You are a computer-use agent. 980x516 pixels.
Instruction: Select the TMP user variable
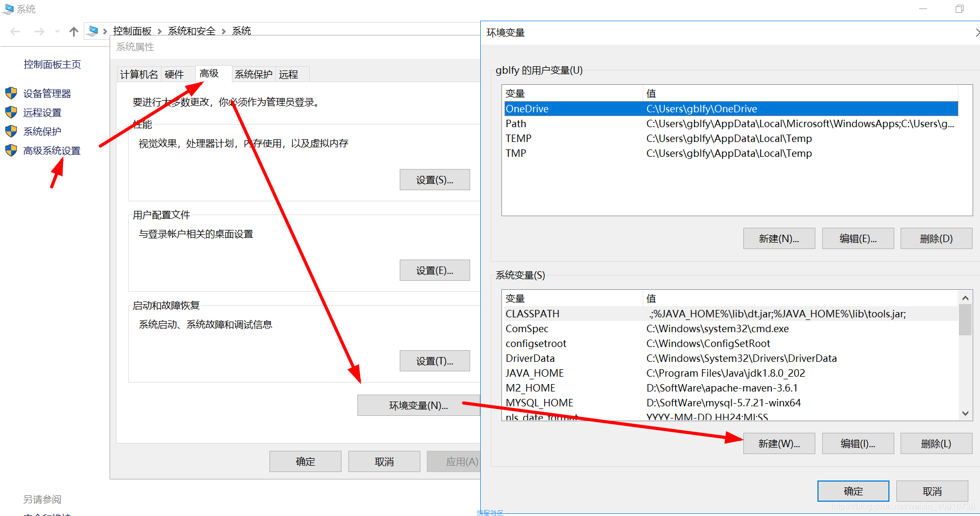731,153
